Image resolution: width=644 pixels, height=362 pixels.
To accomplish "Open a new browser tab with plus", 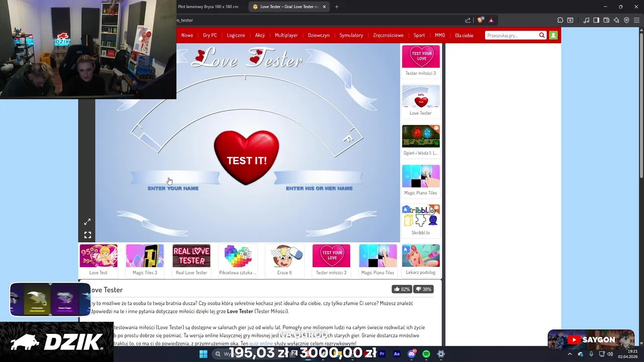I will pyautogui.click(x=337, y=7).
